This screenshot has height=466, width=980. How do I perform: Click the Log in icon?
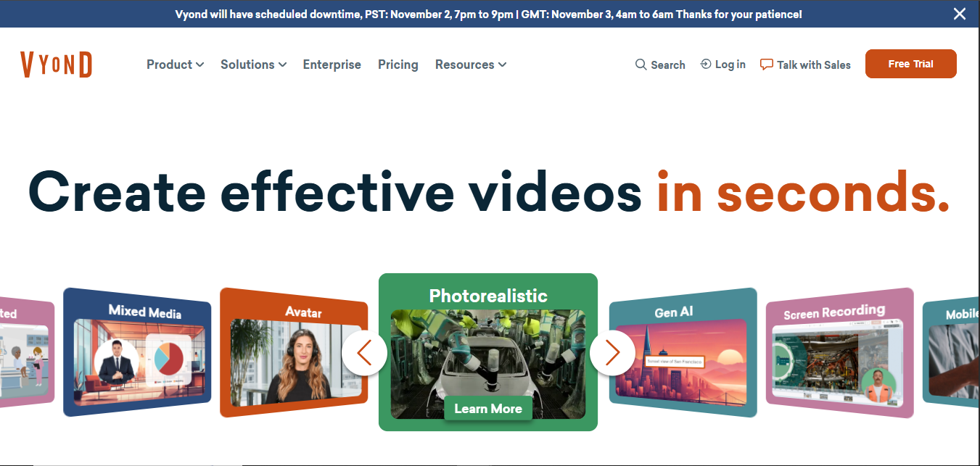pyautogui.click(x=704, y=65)
